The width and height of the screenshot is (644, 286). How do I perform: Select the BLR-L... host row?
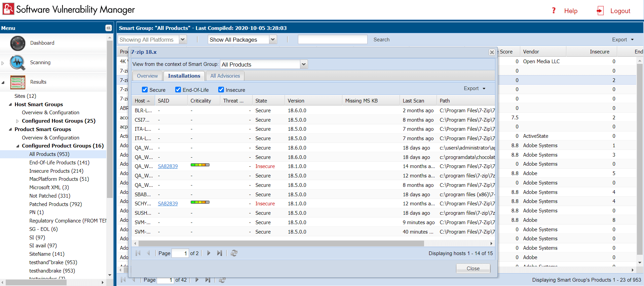[x=313, y=111]
